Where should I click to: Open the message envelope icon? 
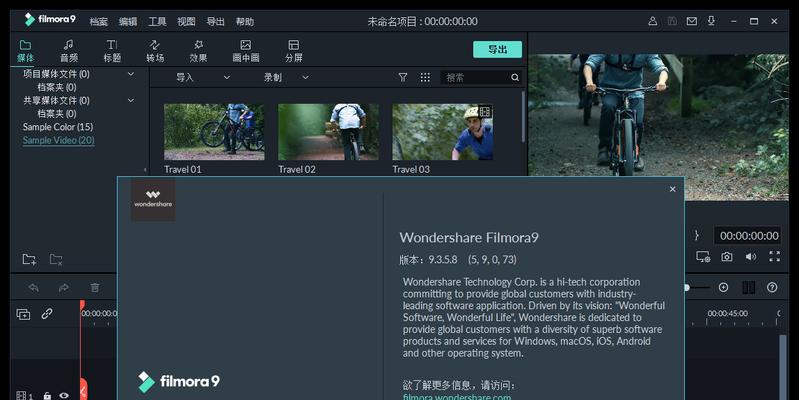[691, 21]
